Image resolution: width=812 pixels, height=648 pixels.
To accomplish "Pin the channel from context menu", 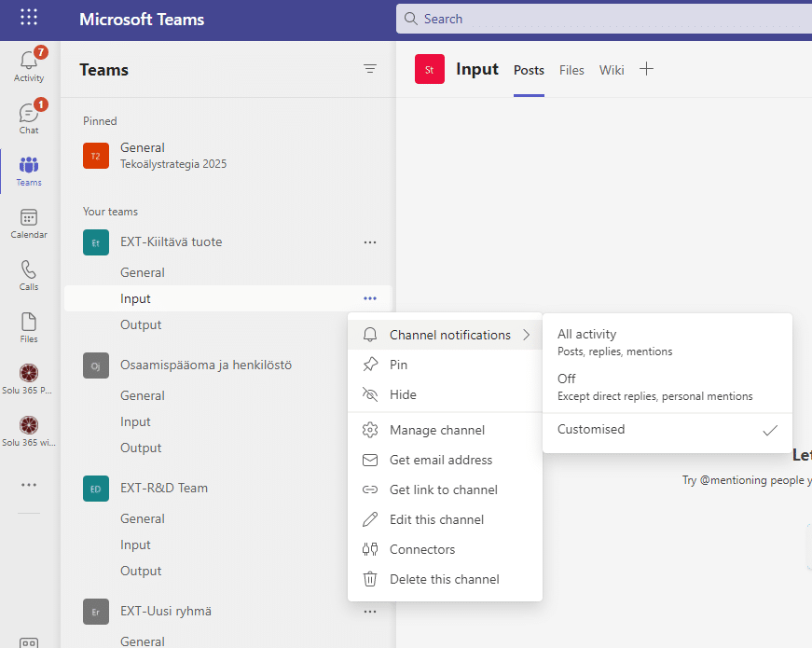I will (x=445, y=365).
